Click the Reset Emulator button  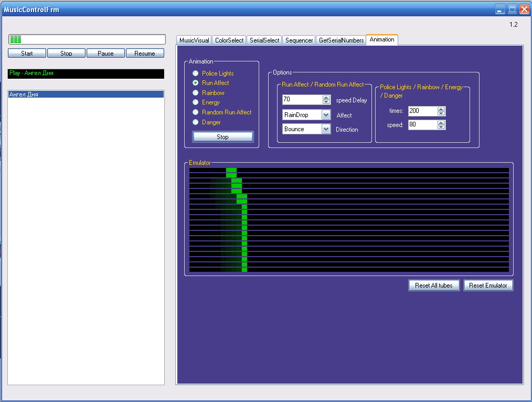click(x=488, y=285)
